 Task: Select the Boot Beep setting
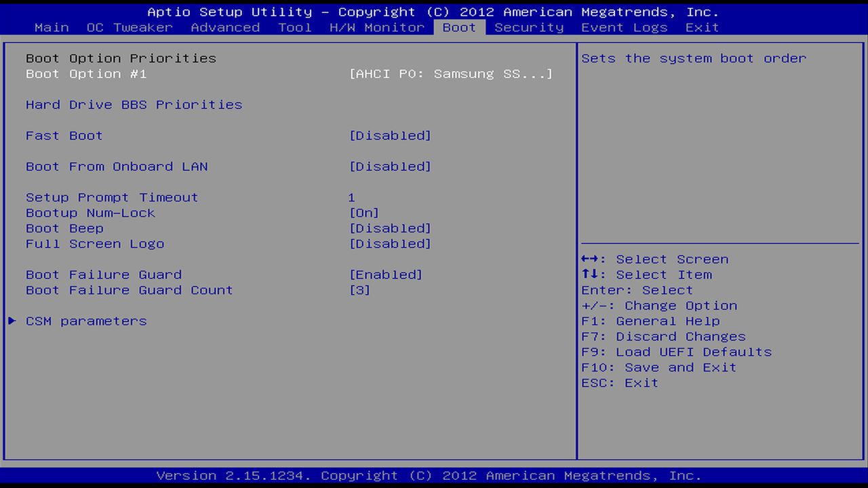pyautogui.click(x=64, y=228)
